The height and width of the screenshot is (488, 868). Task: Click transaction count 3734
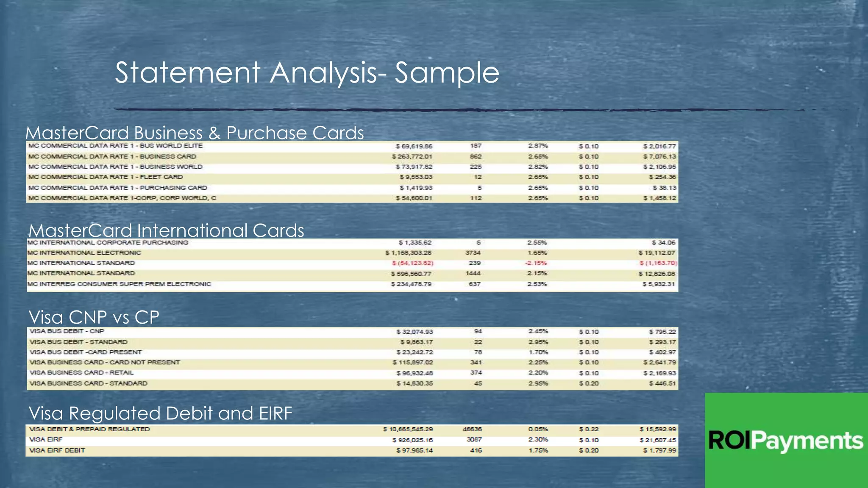(x=473, y=253)
